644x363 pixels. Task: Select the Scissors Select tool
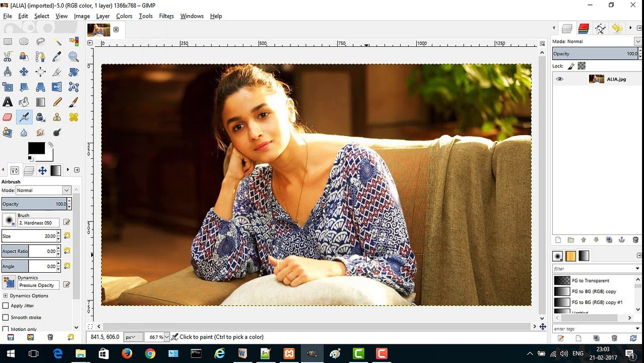coord(8,57)
